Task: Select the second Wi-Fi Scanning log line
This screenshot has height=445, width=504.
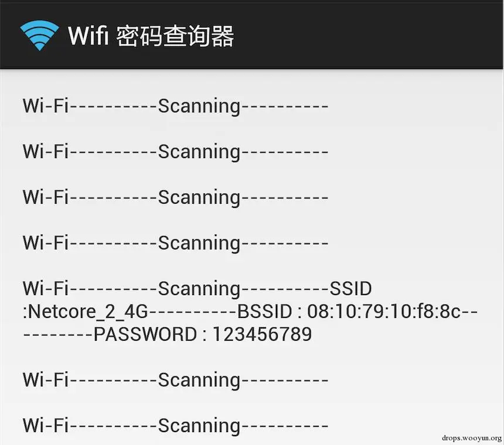Action: coord(175,152)
